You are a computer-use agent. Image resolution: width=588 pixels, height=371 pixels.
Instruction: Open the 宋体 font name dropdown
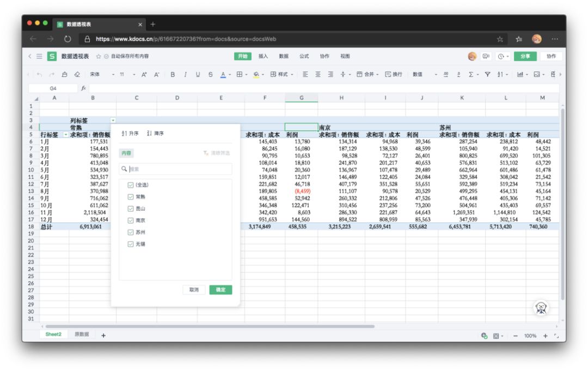click(102, 75)
